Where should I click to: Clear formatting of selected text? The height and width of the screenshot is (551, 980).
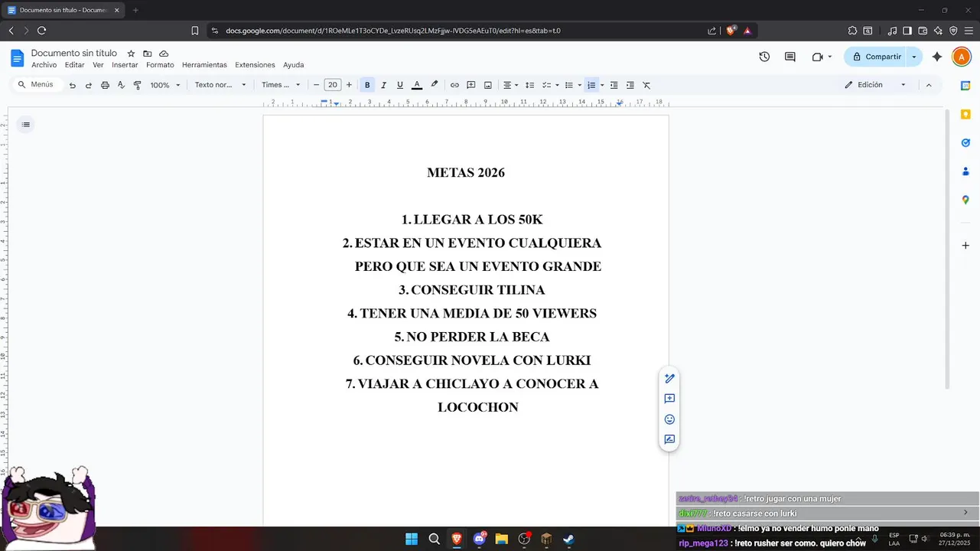pos(646,85)
